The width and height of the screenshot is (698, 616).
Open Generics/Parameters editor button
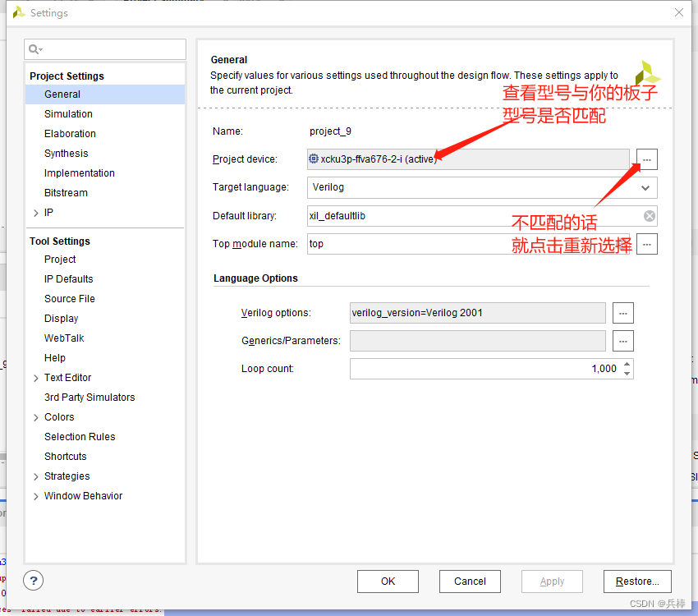(622, 341)
